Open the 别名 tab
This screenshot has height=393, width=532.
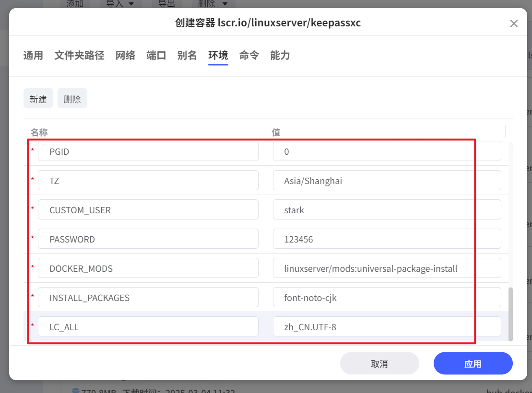click(x=187, y=55)
